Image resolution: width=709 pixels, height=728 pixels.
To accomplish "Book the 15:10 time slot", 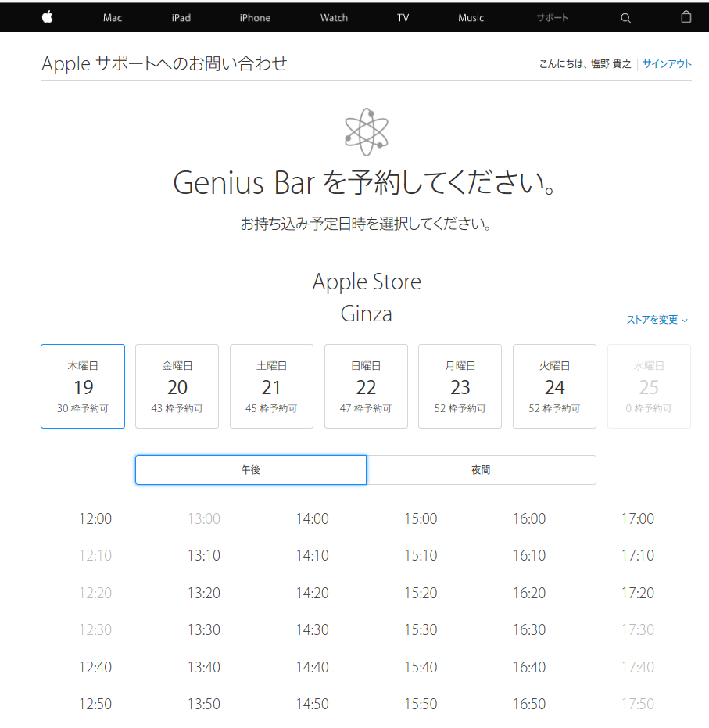I will tap(421, 555).
